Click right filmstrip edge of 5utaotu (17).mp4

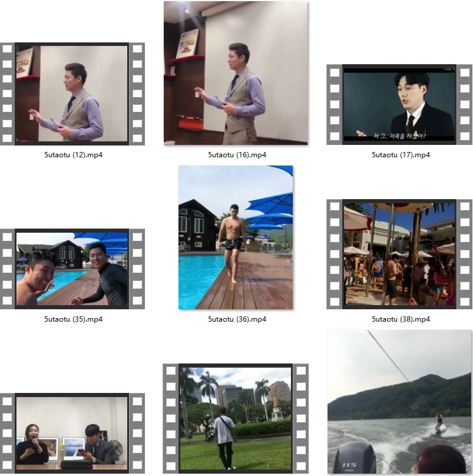(x=465, y=105)
